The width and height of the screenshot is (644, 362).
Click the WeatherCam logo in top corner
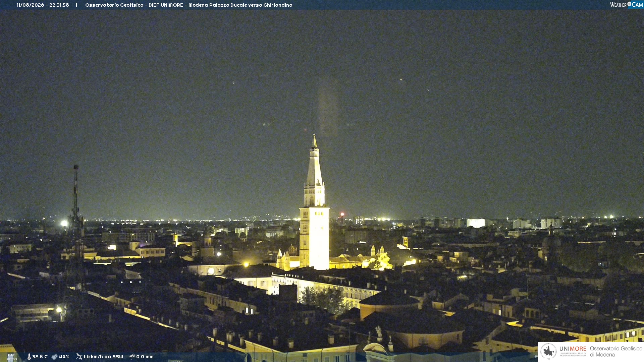tap(626, 5)
